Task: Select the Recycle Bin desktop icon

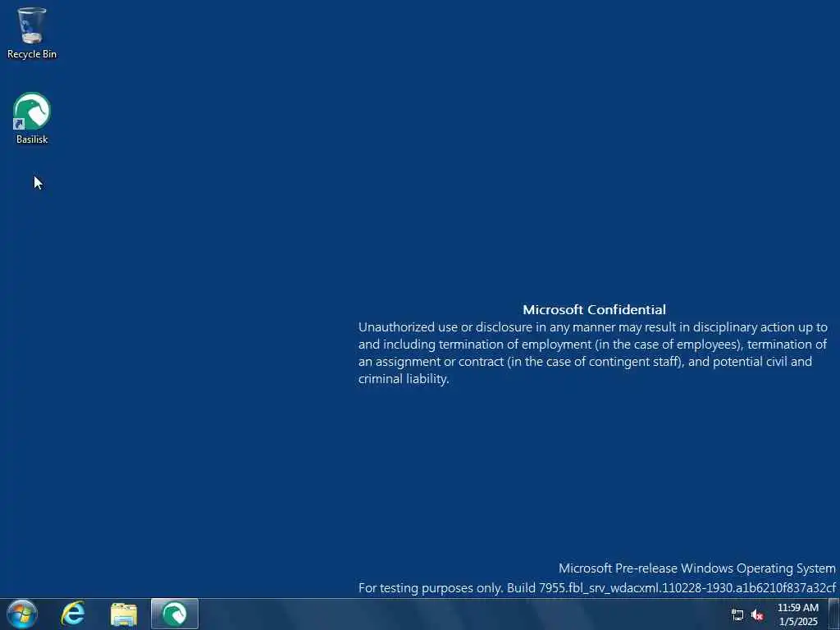Action: point(32,33)
